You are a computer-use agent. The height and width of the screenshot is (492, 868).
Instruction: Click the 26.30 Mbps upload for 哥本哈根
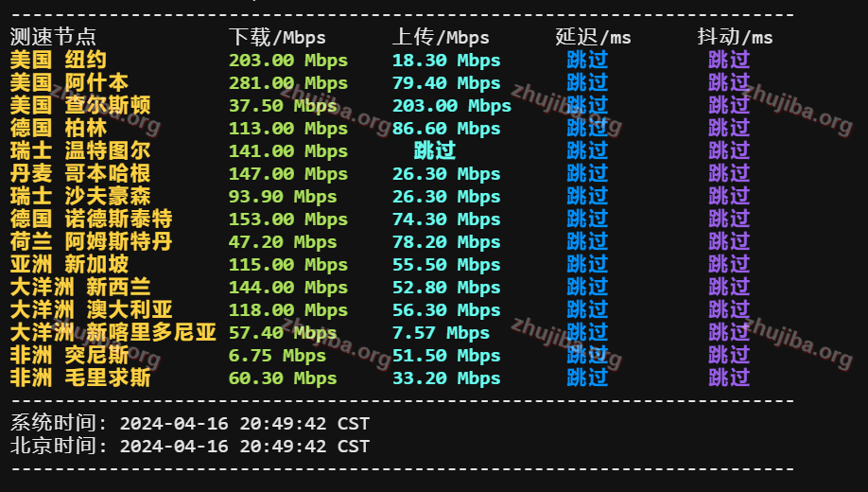pos(446,173)
